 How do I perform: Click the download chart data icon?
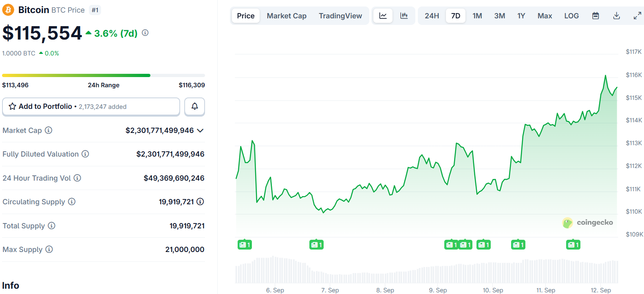[617, 16]
